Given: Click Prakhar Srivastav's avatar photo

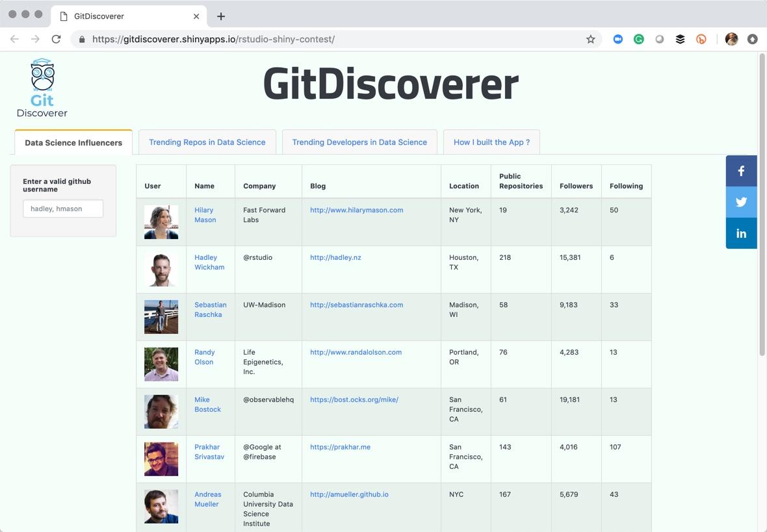Looking at the screenshot, I should point(161,459).
